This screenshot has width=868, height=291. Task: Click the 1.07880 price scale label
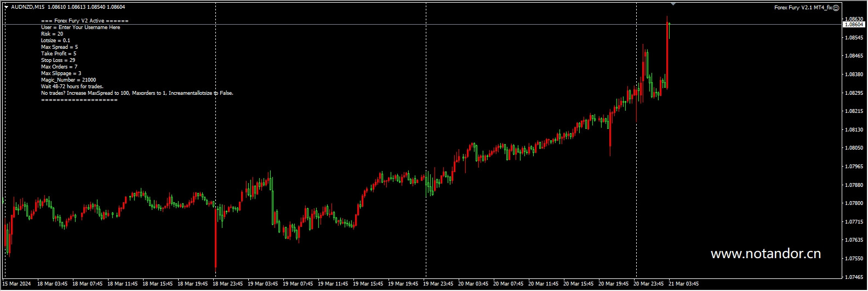pyautogui.click(x=853, y=185)
